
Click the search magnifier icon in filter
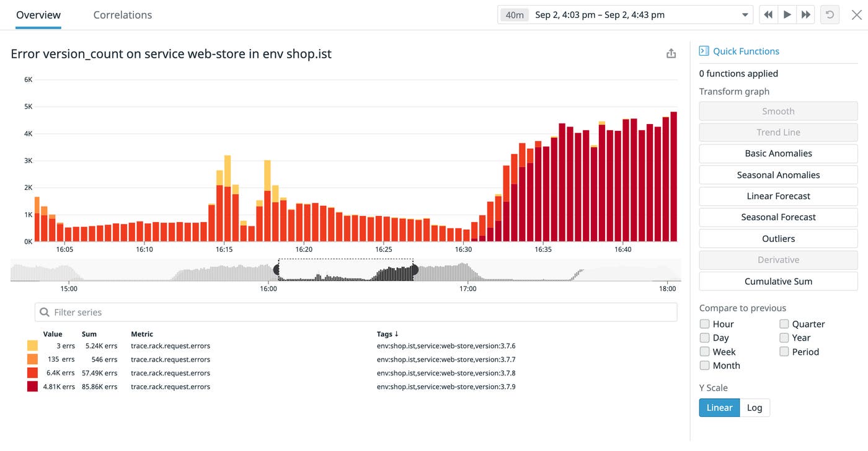pyautogui.click(x=45, y=312)
